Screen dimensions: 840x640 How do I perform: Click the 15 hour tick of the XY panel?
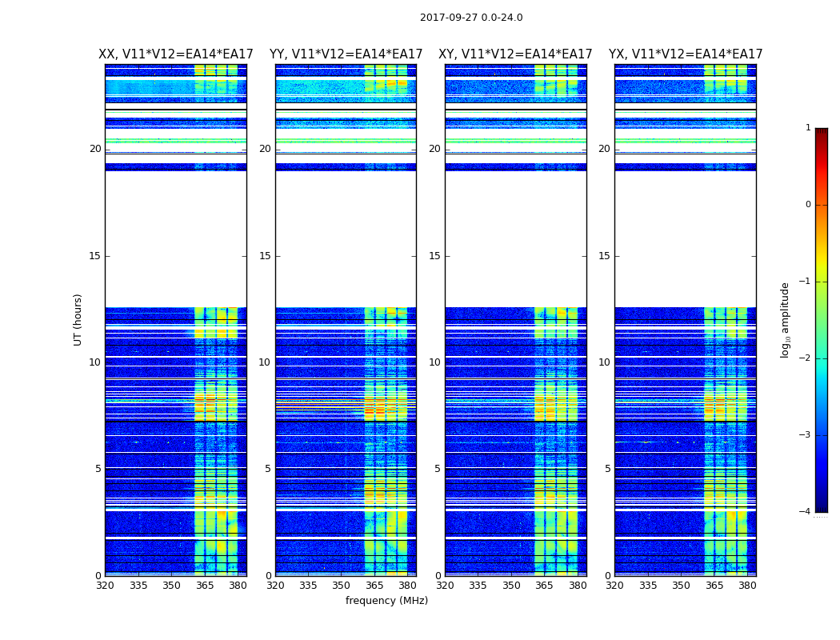pos(434,256)
